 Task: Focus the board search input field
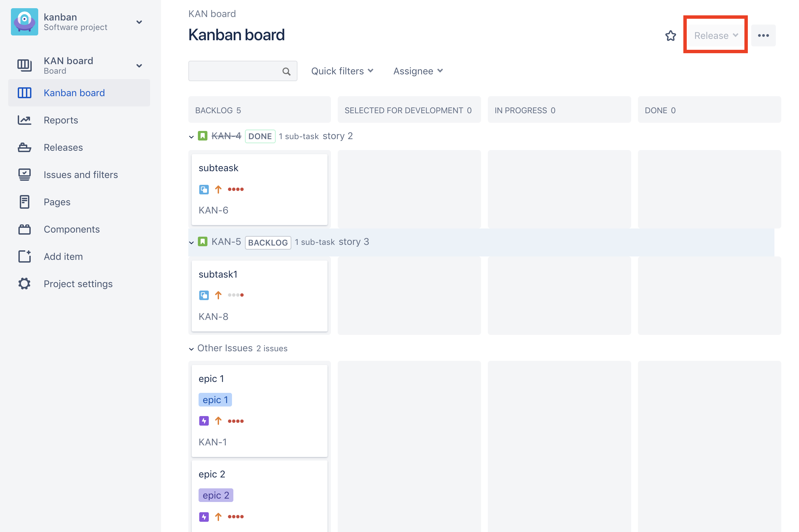235,71
